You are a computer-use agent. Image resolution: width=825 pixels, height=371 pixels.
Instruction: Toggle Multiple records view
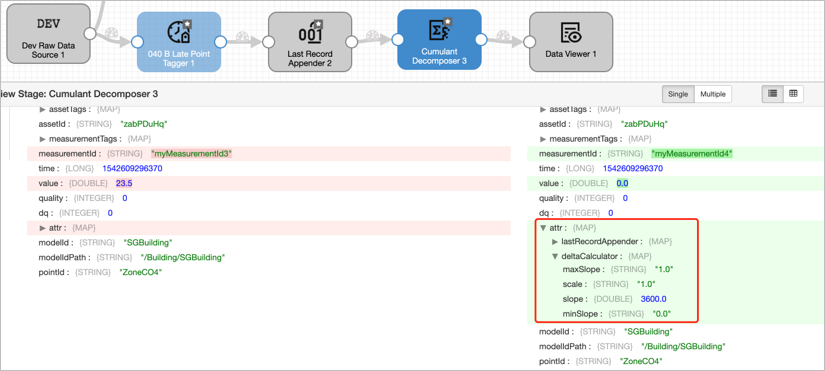(713, 94)
